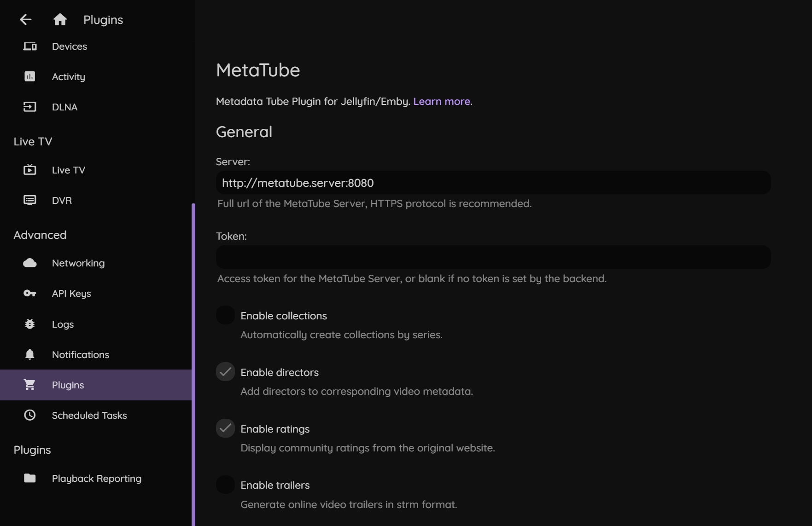Click the Live TV icon in sidebar
Viewport: 812px width, 526px height.
30,170
